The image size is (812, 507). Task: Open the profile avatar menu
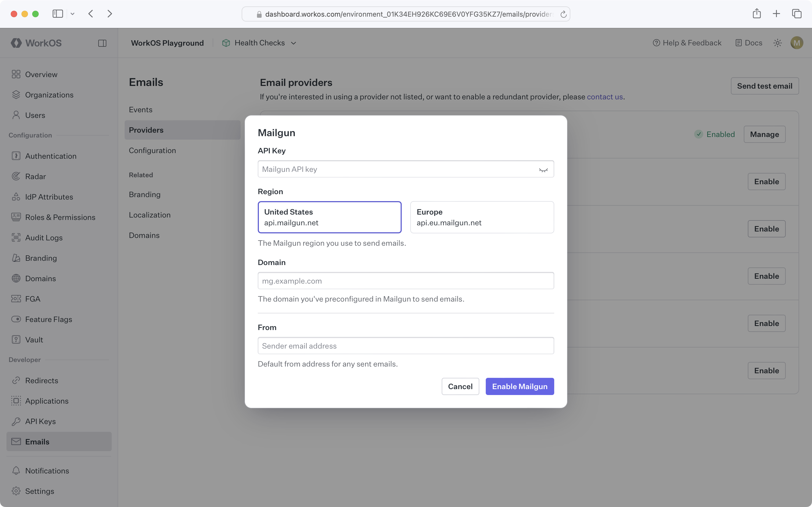797,43
